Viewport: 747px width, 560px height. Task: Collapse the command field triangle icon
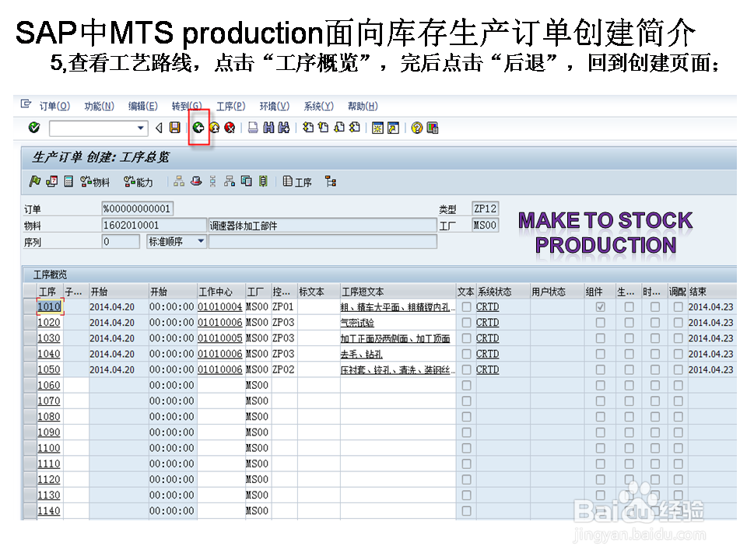pos(159,128)
